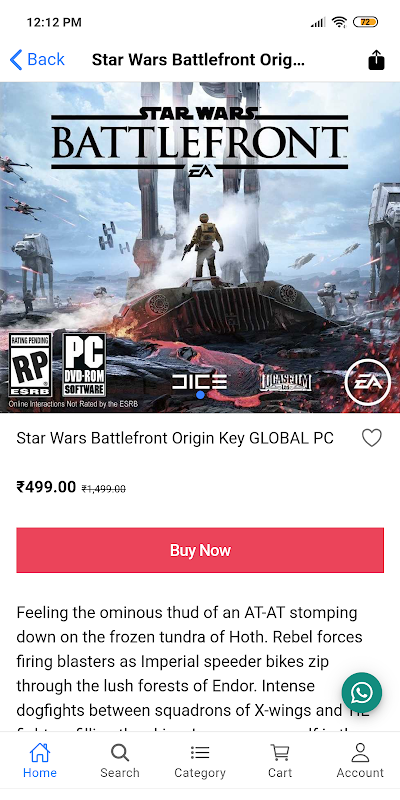Tap the battery indicator in status bar
400x800 pixels.
pos(365,22)
